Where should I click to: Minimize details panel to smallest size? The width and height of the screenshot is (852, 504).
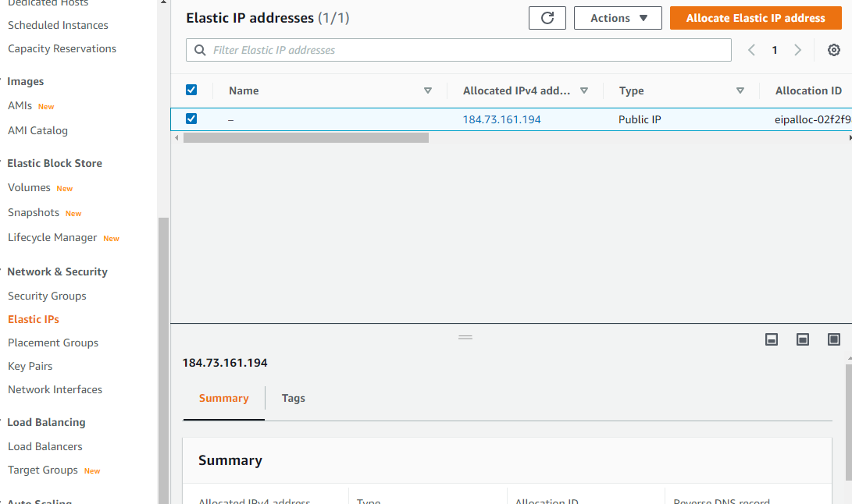[771, 339]
